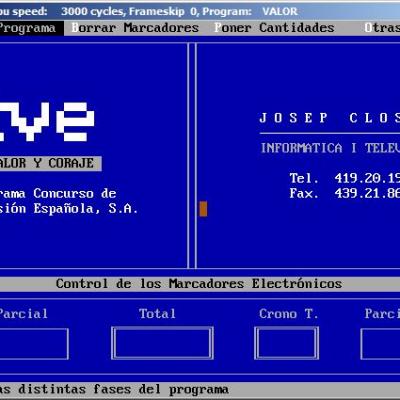Click the 'Española, S.A.' text line
This screenshot has height=400, width=400.
coord(69,209)
